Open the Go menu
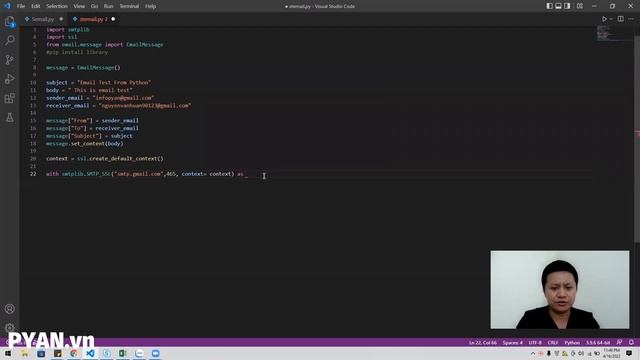 pos(94,6)
